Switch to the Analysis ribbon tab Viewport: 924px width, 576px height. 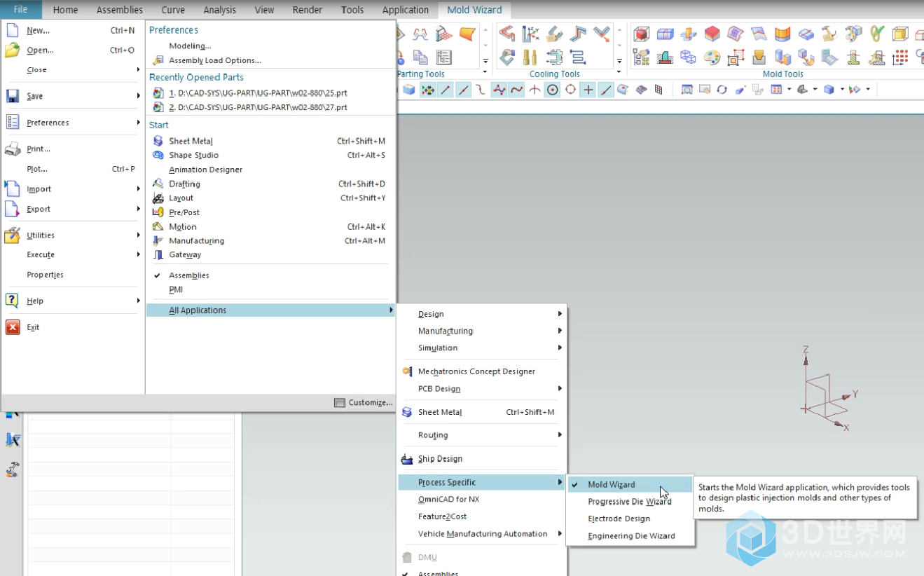click(x=219, y=10)
